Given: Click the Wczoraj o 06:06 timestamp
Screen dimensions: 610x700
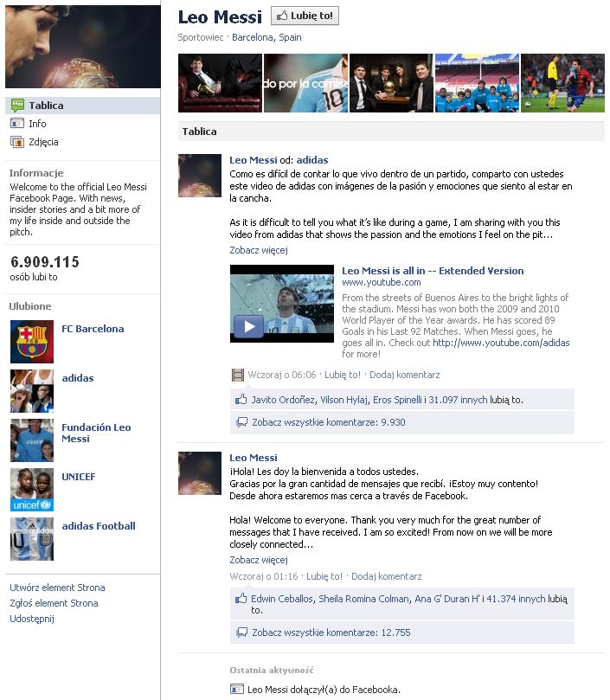Looking at the screenshot, I should click(282, 375).
